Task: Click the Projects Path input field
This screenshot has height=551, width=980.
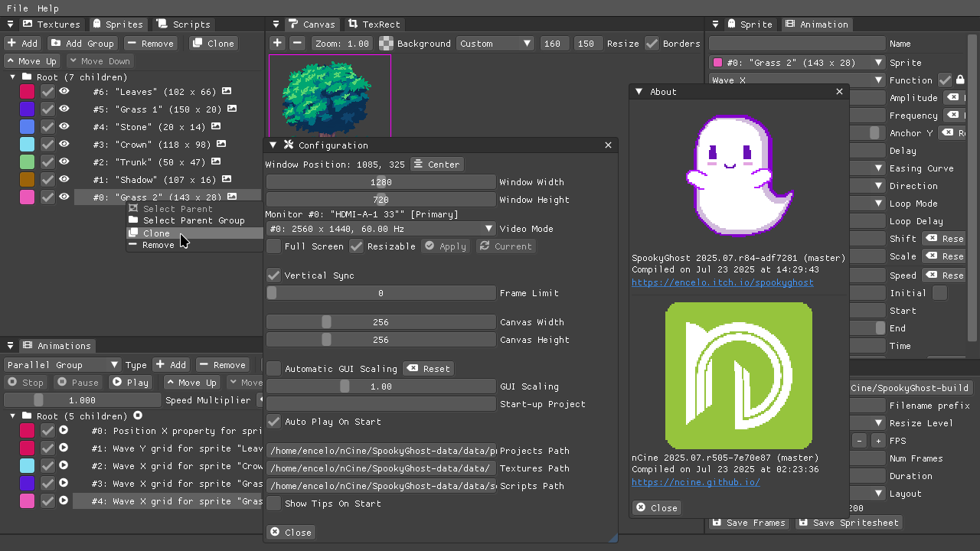Action: [381, 451]
